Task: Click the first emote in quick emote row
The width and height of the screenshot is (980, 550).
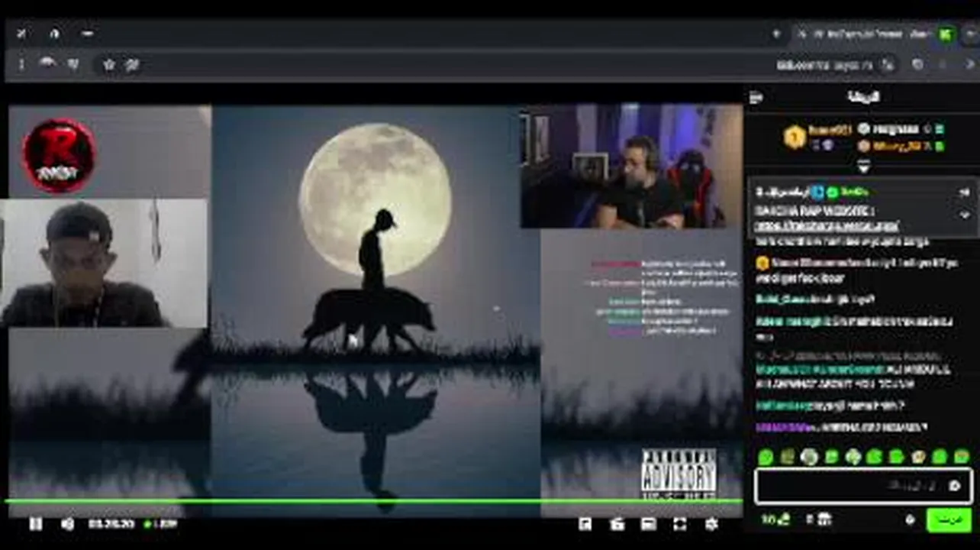Action: coord(766,457)
